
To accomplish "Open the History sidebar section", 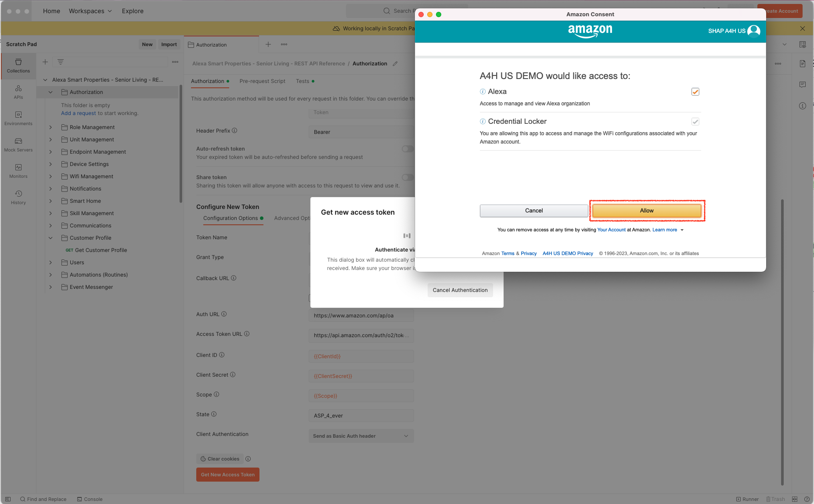I will tap(18, 198).
